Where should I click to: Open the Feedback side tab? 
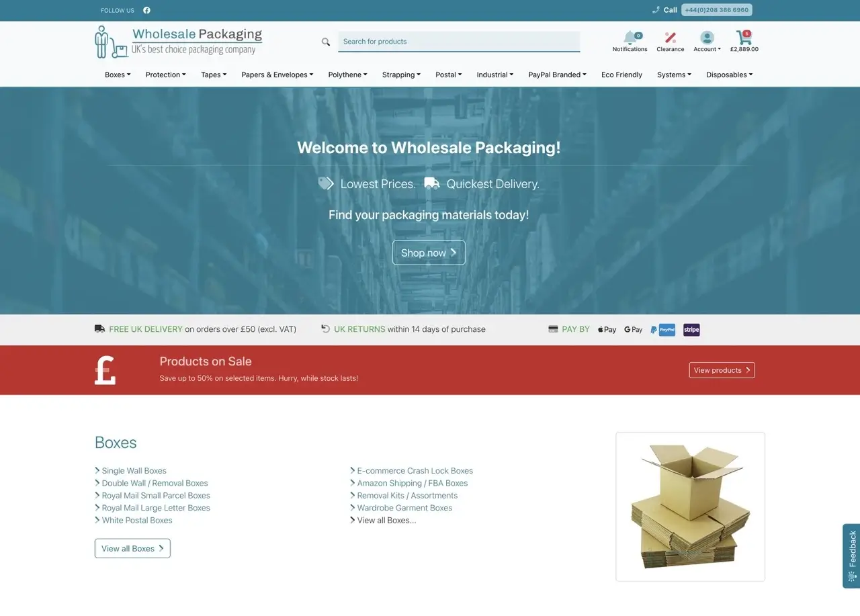pos(851,556)
